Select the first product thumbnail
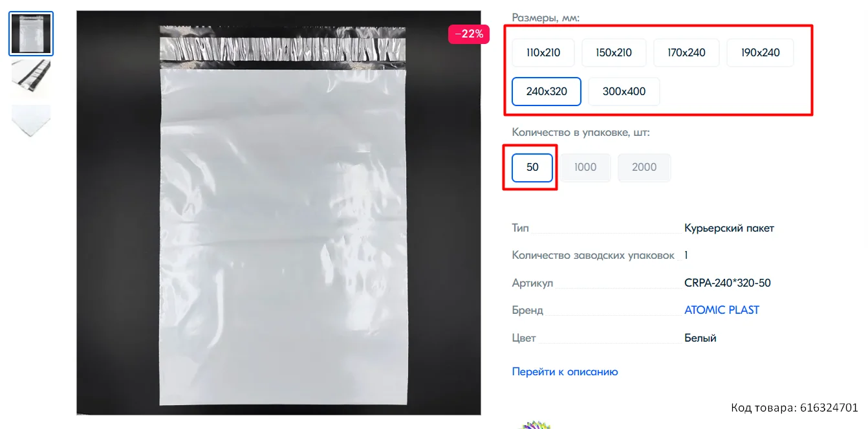868x429 pixels. 31,34
